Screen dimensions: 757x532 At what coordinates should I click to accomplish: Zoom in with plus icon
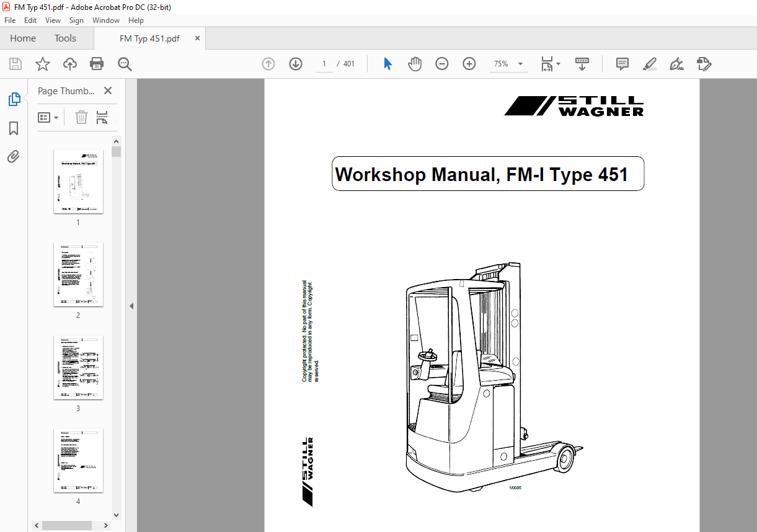(469, 64)
